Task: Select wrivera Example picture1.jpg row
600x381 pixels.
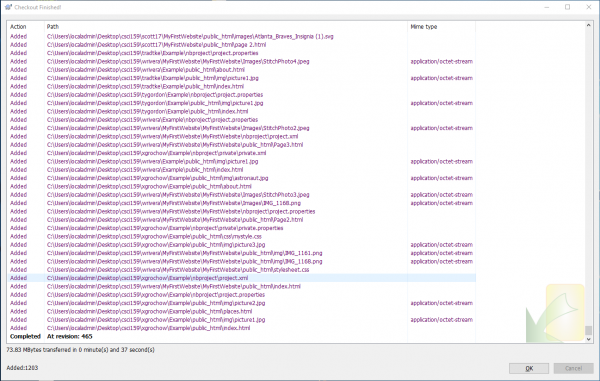Action: coord(242,161)
